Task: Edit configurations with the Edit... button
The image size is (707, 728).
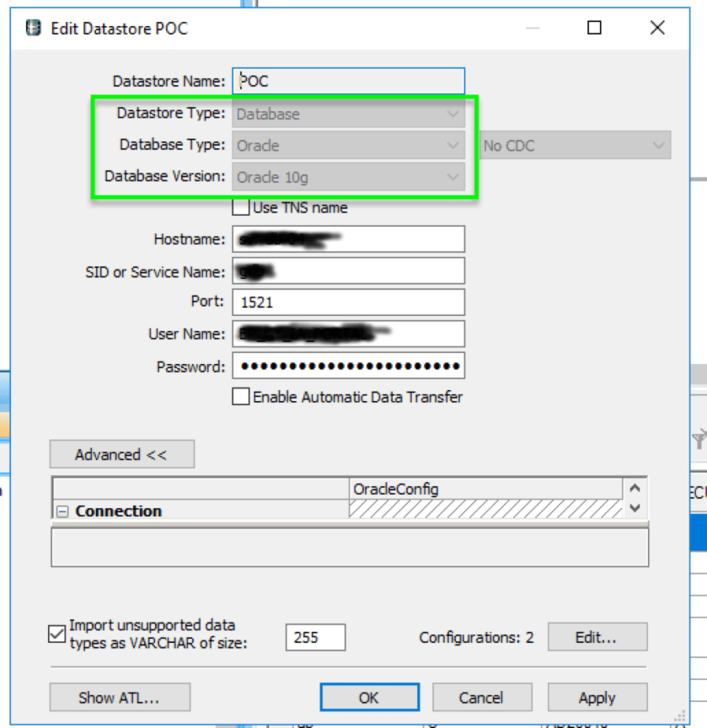Action: (597, 637)
